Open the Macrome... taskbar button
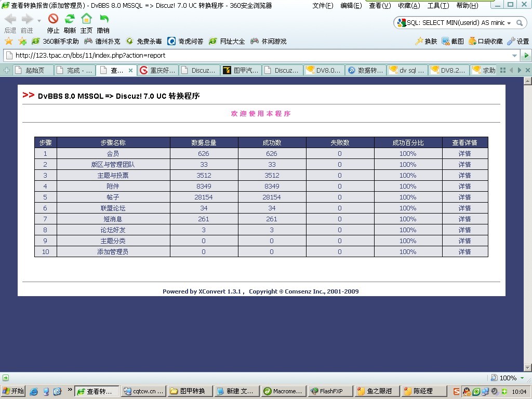The height and width of the screenshot is (399, 532). click(x=284, y=391)
